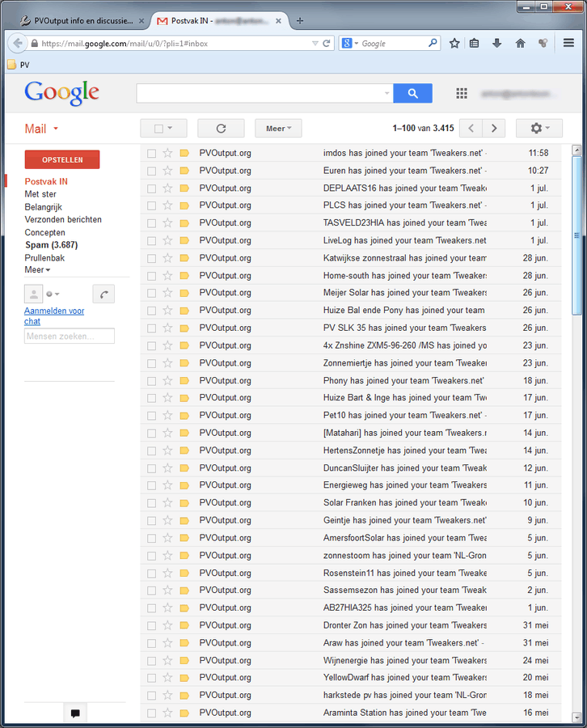This screenshot has height=728, width=587.
Task: Open the select-all checkbox dropdown
Action: pos(170,128)
